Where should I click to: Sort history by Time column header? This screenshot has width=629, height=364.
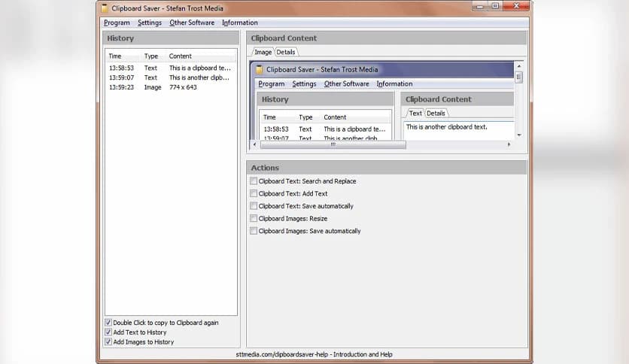coord(123,56)
